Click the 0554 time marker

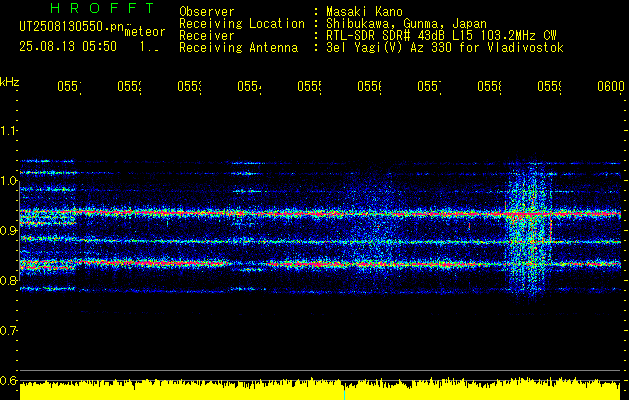click(x=249, y=86)
